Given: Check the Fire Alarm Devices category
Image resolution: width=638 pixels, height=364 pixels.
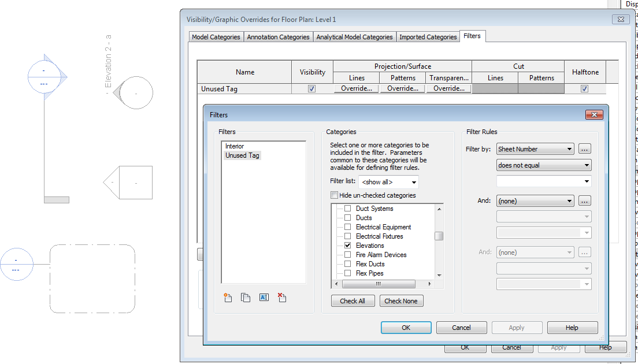Looking at the screenshot, I should 347,255.
